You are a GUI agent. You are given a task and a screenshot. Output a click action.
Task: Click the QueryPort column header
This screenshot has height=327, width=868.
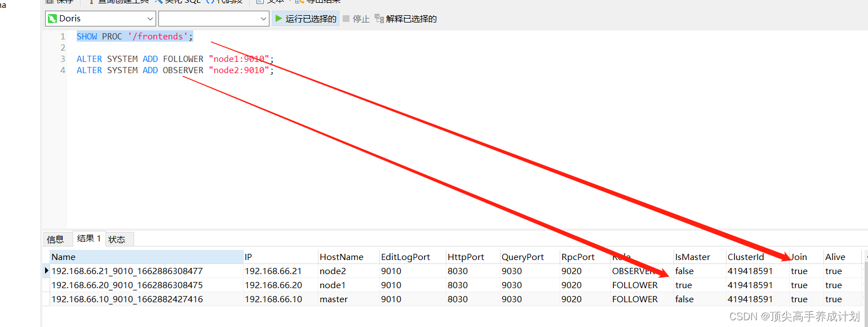point(530,257)
